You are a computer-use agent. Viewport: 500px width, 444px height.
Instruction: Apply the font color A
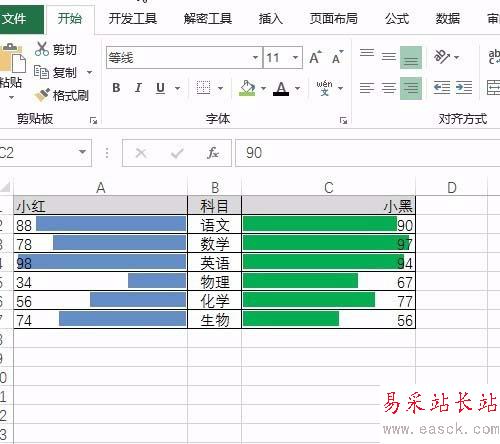click(x=281, y=88)
